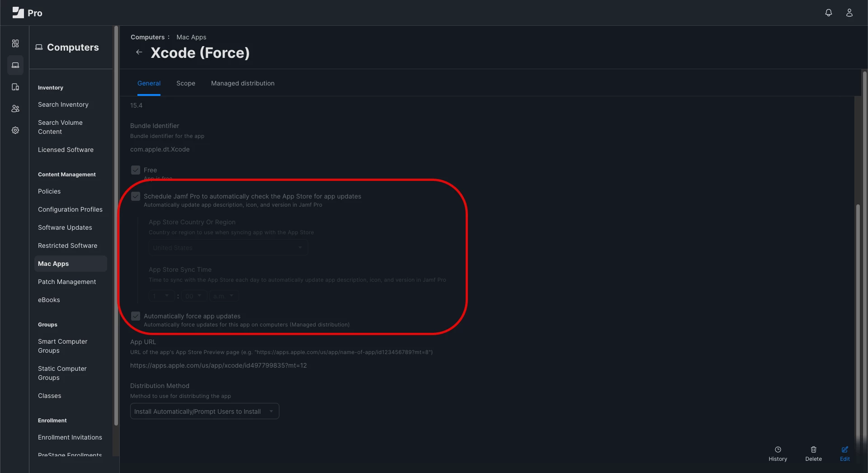Open Patch Management
Viewport: 868px width, 473px height.
(67, 282)
